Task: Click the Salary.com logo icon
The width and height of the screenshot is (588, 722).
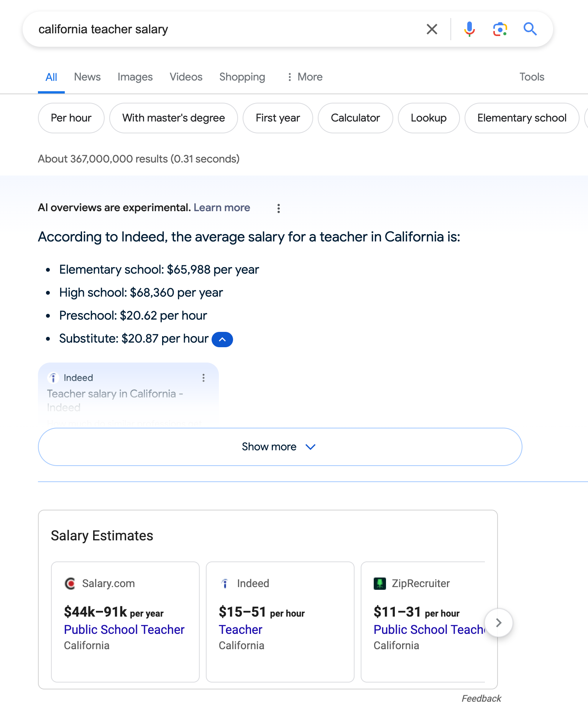Action: pos(70,583)
